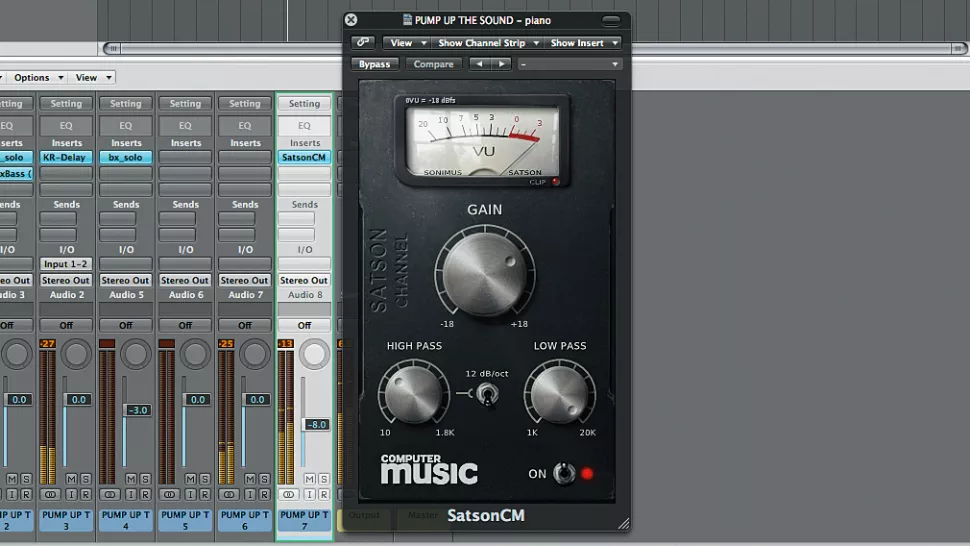
Task: Go to previous preset with left arrow
Action: [x=480, y=64]
